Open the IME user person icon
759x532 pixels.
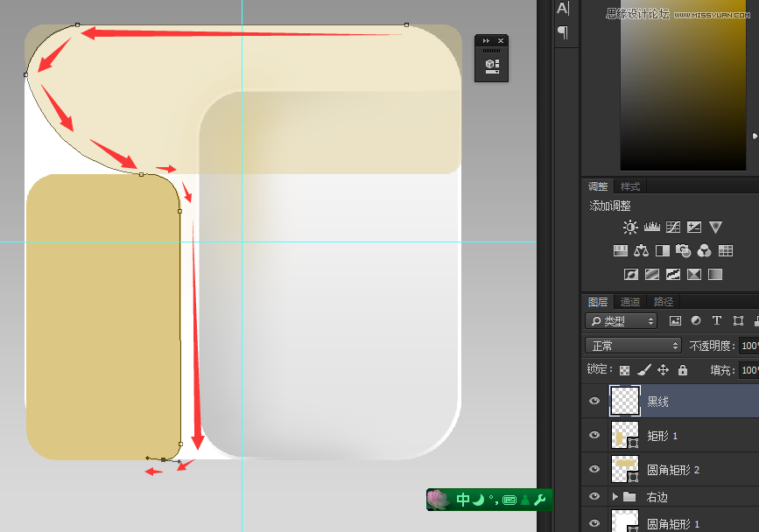(x=525, y=500)
